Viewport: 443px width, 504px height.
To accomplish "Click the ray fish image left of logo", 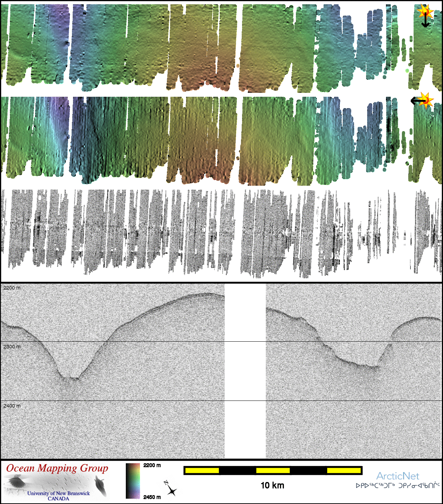I will click(15, 482).
